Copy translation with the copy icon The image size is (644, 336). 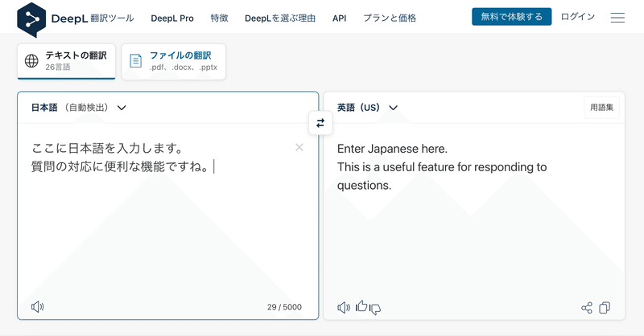point(605,308)
